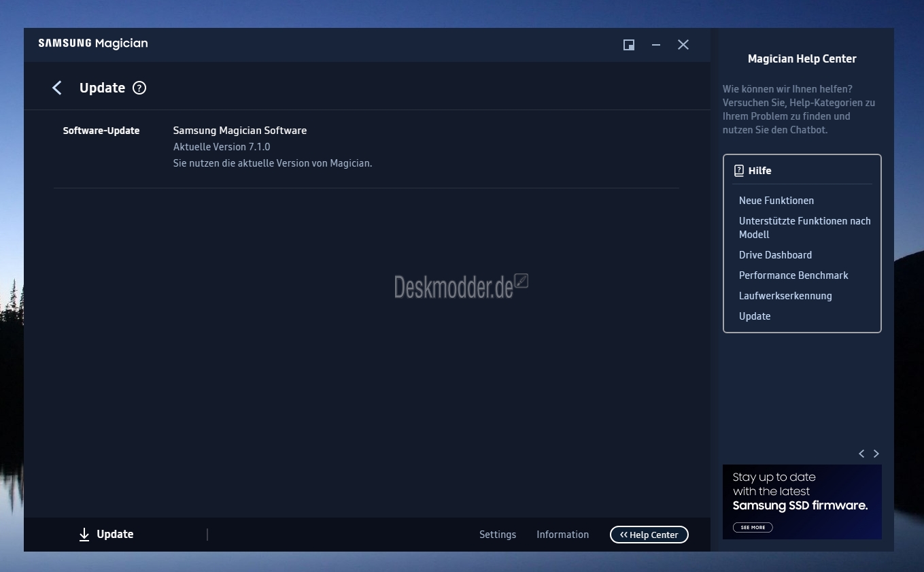924x572 pixels.
Task: Open Performance Benchmark help topic
Action: click(x=793, y=275)
